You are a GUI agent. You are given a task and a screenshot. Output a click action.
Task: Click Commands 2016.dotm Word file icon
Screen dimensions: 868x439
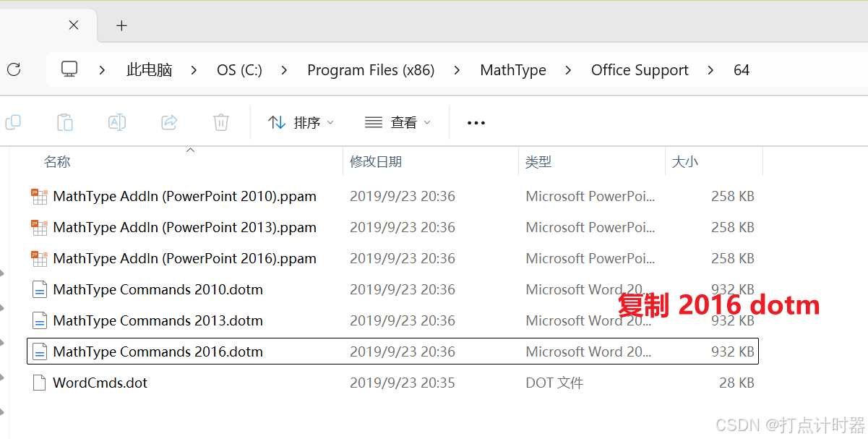[40, 351]
